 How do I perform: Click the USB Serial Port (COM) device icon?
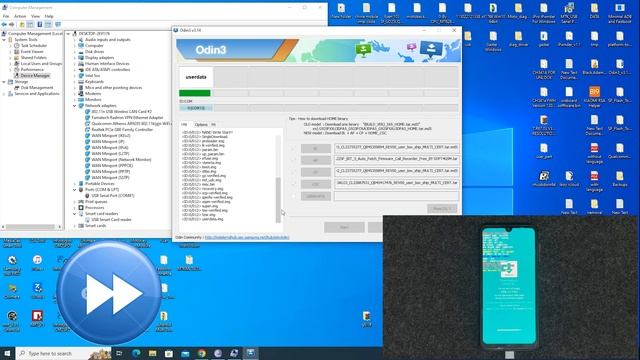point(87,196)
